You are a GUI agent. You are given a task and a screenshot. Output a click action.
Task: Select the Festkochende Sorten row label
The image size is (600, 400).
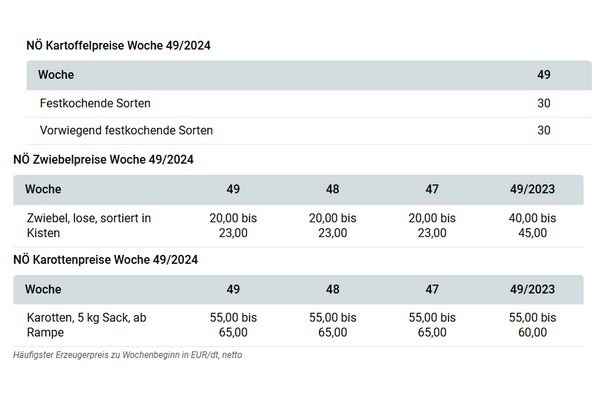[x=95, y=103]
